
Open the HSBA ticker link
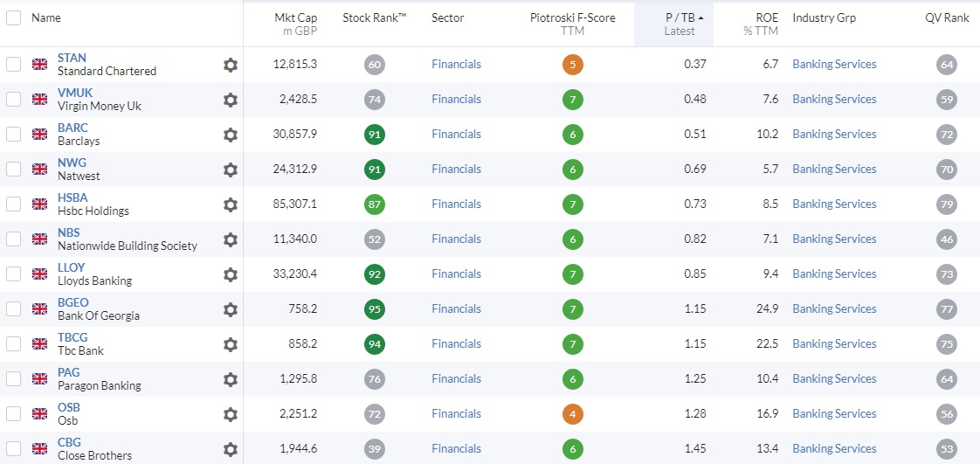pos(72,197)
